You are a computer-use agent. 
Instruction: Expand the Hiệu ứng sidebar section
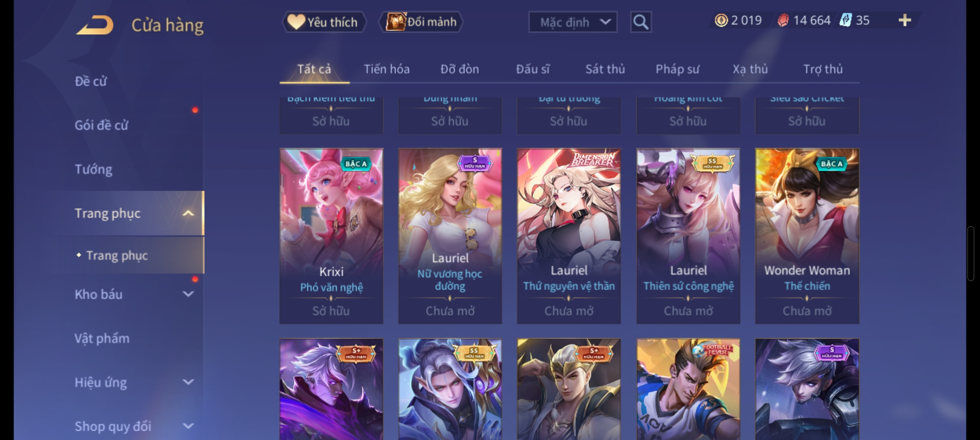[x=188, y=382]
